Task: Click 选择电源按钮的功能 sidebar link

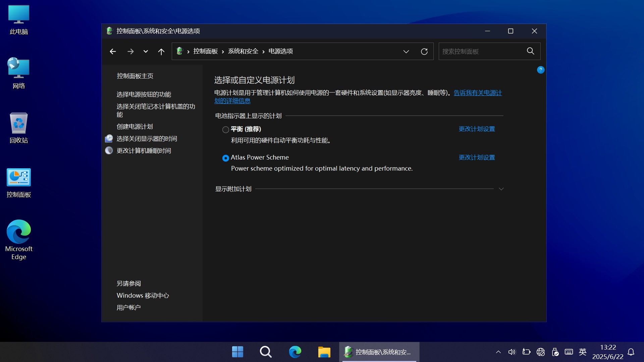Action: 144,95
